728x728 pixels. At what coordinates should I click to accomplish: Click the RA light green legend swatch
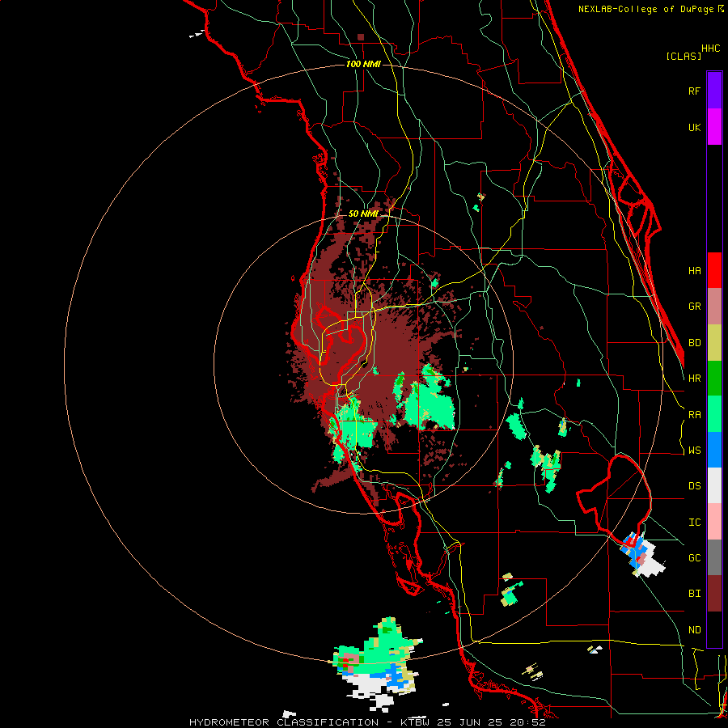pyautogui.click(x=714, y=414)
